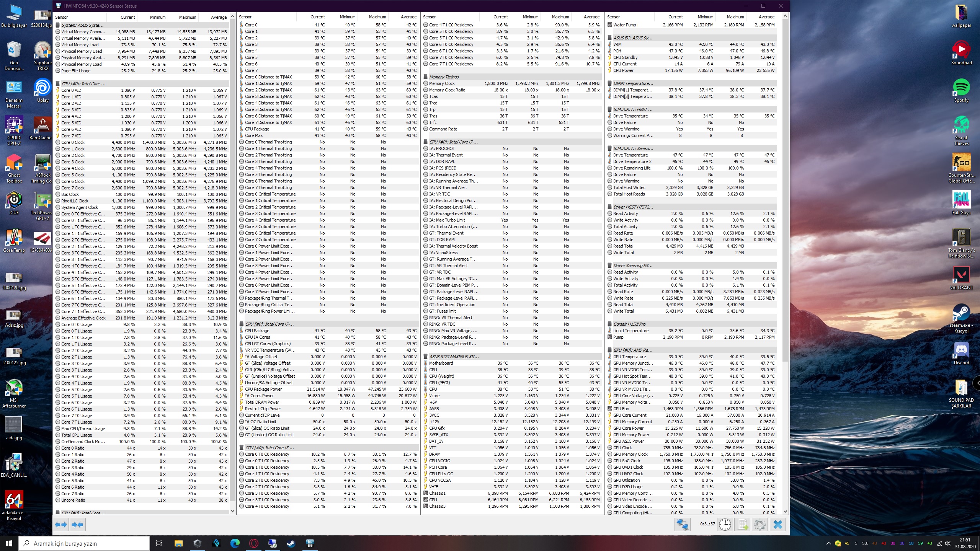
Task: Open Discord desktop shortcut
Action: (x=961, y=353)
